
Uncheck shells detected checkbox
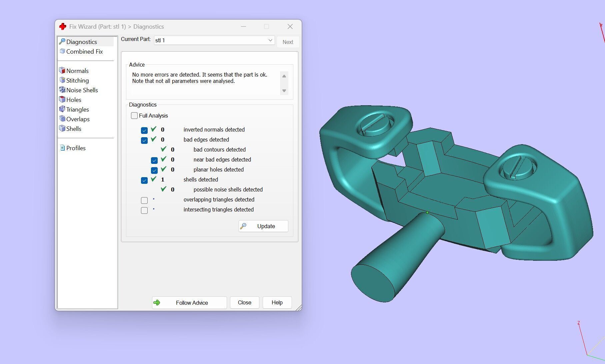click(144, 181)
